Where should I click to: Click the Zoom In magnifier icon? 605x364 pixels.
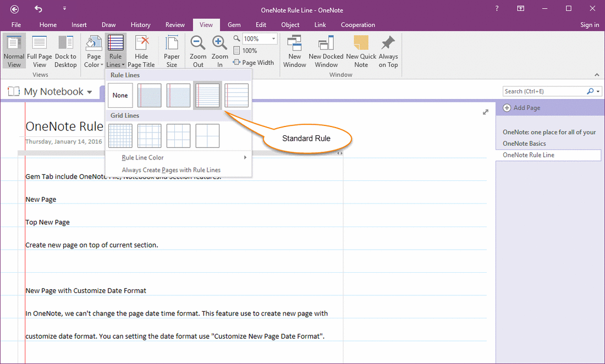pyautogui.click(x=219, y=44)
